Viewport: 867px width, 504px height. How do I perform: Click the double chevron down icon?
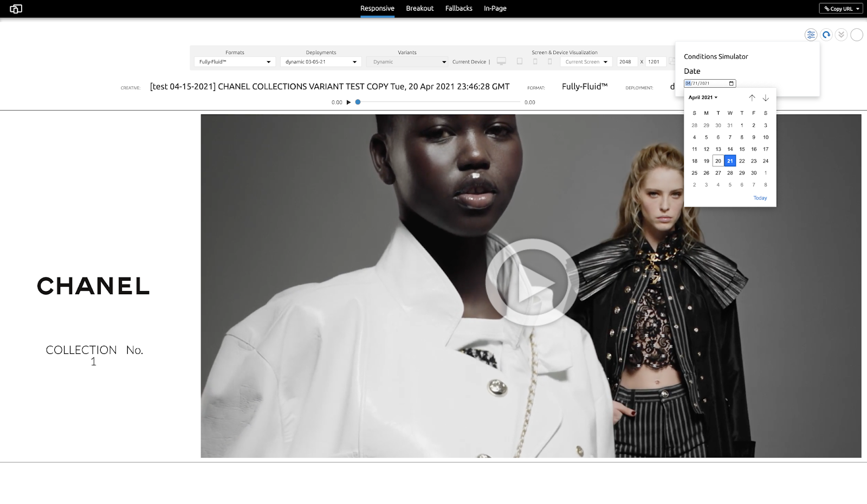click(841, 35)
